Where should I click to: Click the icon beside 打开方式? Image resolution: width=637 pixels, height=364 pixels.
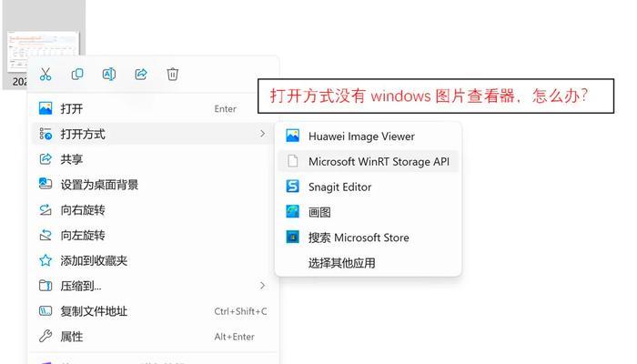pos(45,134)
